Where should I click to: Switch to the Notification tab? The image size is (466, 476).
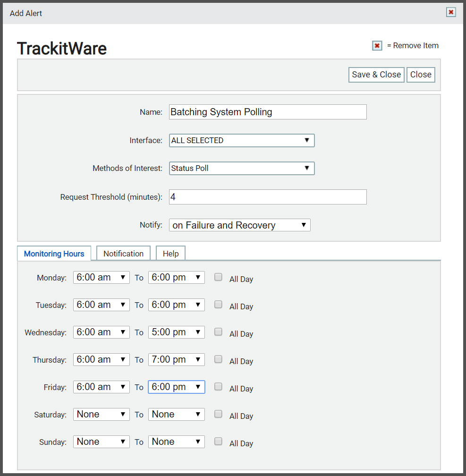click(123, 254)
